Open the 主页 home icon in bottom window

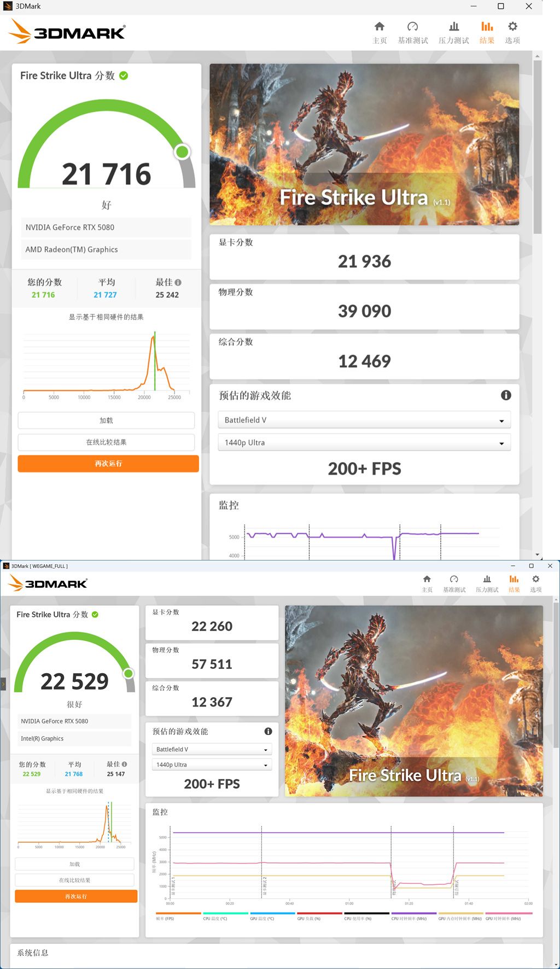coord(427,579)
